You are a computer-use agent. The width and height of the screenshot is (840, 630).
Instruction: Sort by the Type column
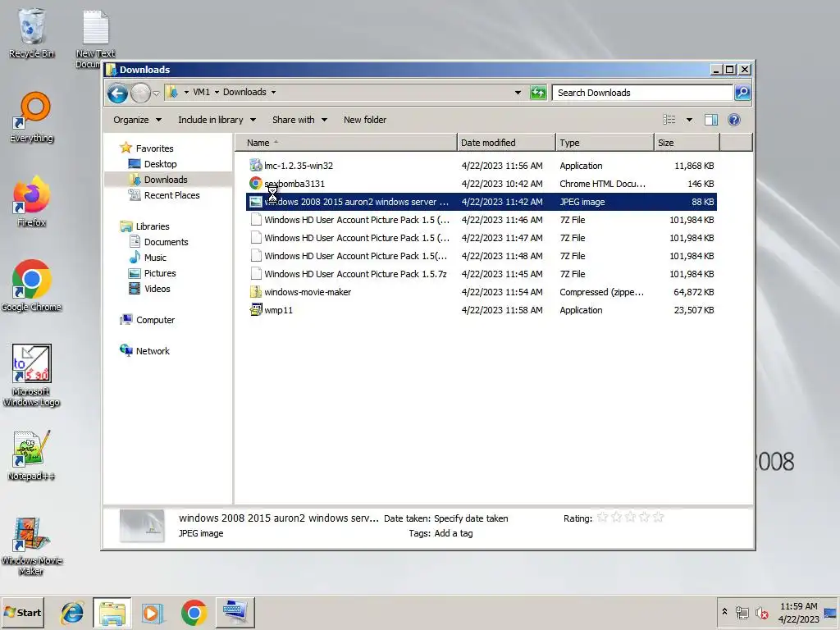pos(605,143)
